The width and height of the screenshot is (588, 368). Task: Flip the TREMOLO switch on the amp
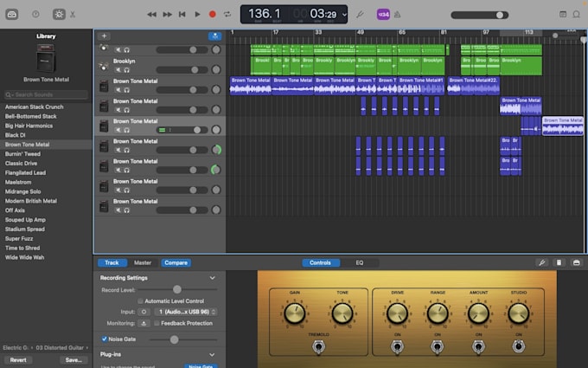click(x=318, y=347)
